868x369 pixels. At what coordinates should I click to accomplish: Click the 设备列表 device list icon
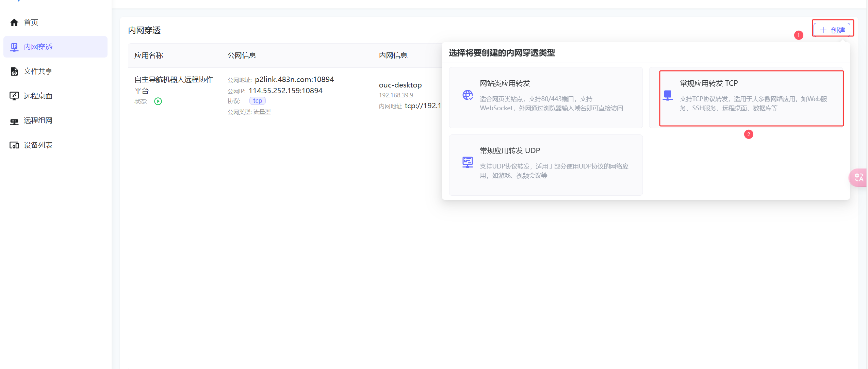point(14,145)
